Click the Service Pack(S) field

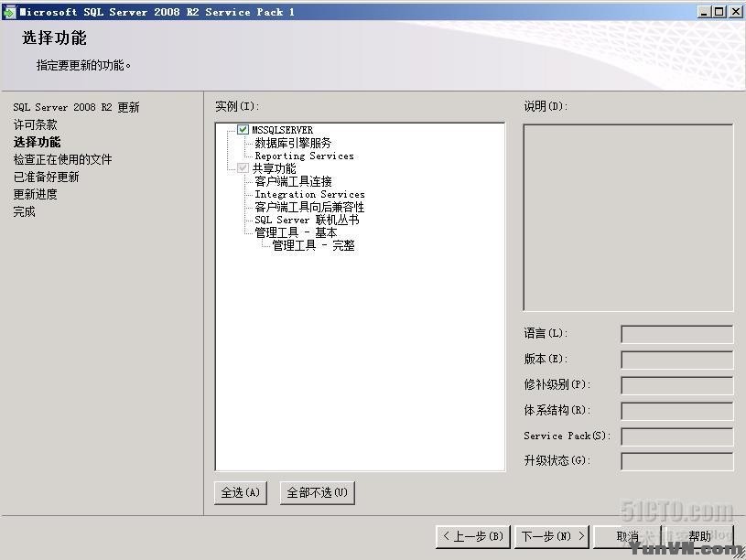pos(677,436)
